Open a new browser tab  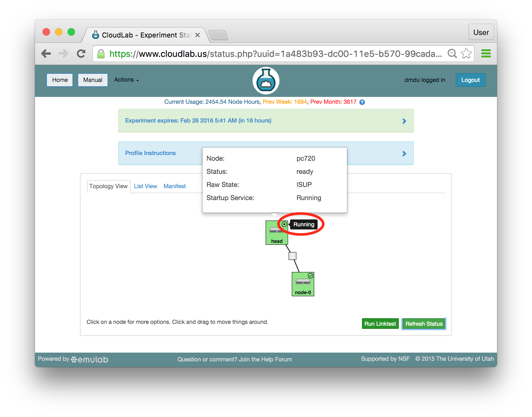point(218,35)
